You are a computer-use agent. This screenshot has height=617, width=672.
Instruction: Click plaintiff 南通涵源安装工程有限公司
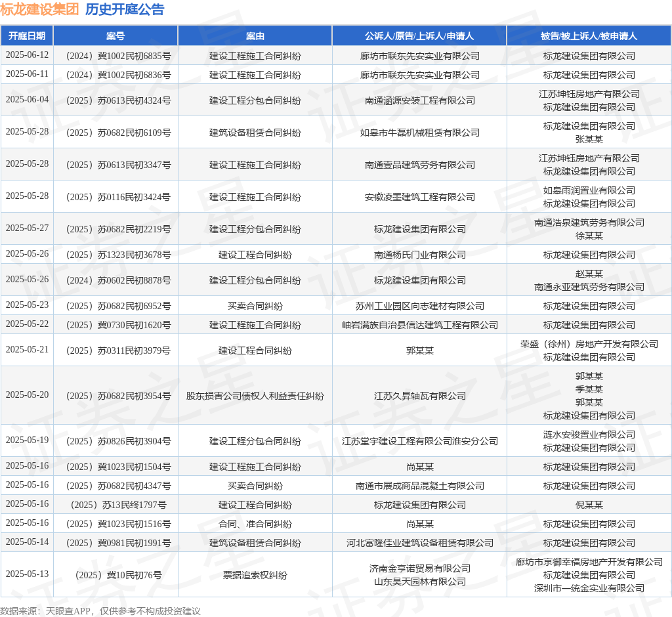click(419, 101)
